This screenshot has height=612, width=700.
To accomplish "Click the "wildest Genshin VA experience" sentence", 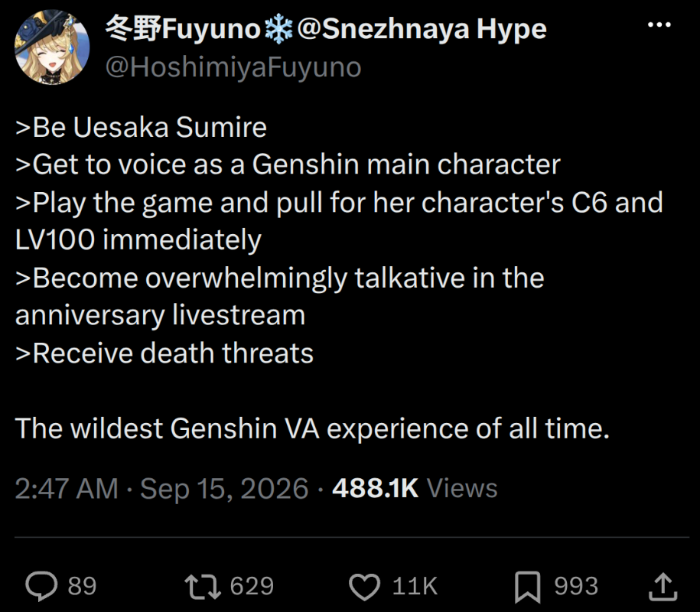I will pos(312,428).
